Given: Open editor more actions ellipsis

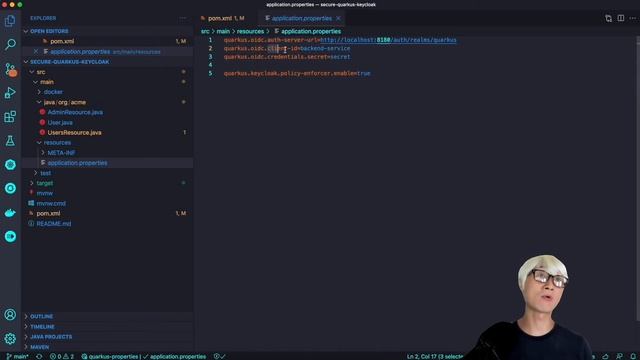Looking at the screenshot, I should 633,18.
